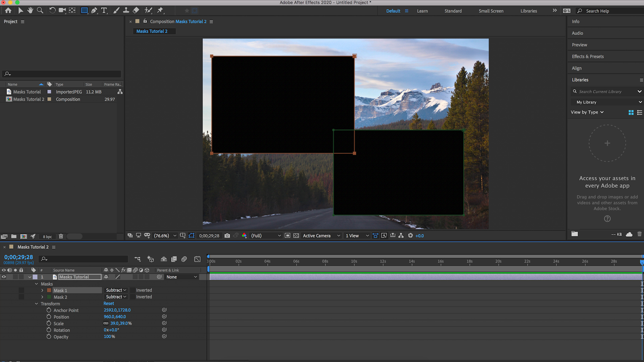Image resolution: width=644 pixels, height=362 pixels.
Task: Select the Brush tool
Action: [116, 10]
